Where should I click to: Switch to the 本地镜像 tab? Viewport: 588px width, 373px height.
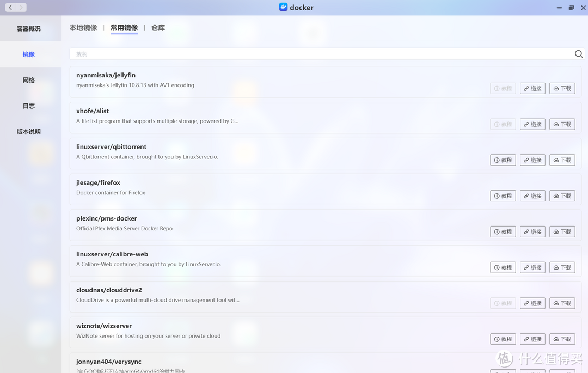pos(83,28)
